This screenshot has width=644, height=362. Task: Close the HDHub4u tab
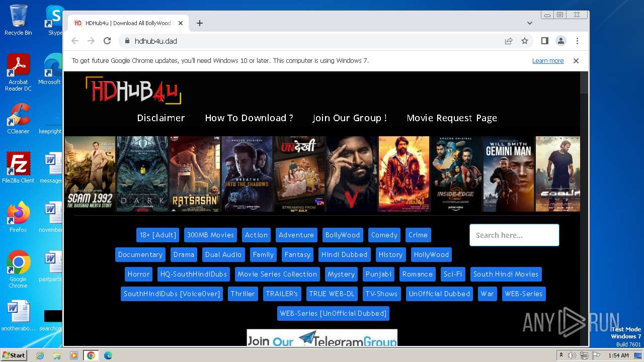(x=181, y=23)
